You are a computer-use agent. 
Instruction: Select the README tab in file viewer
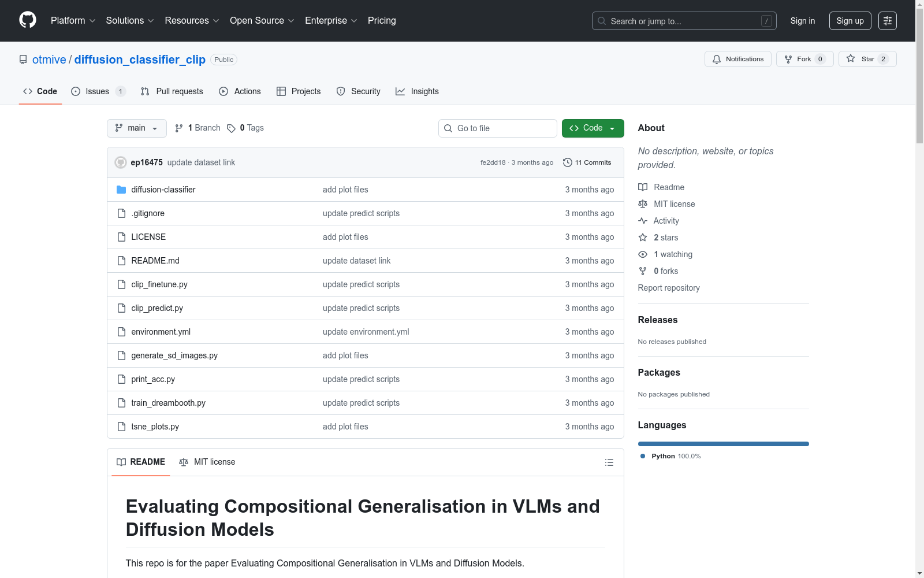pyautogui.click(x=141, y=462)
